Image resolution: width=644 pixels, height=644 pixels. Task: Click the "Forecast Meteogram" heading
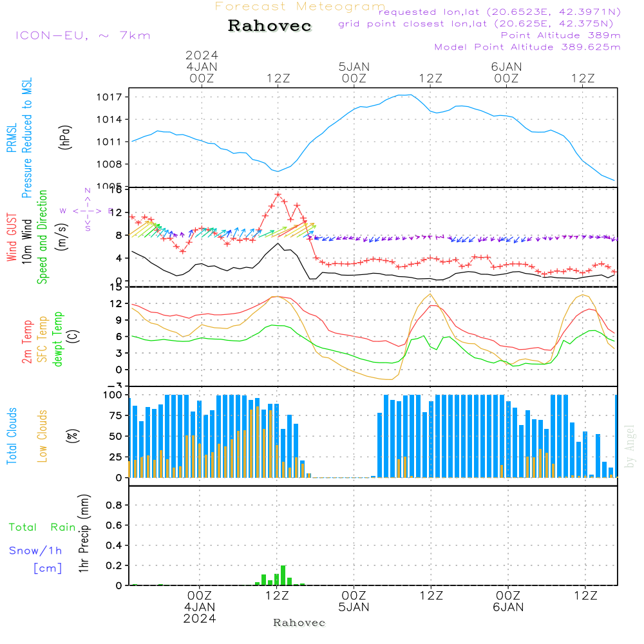(300, 6)
